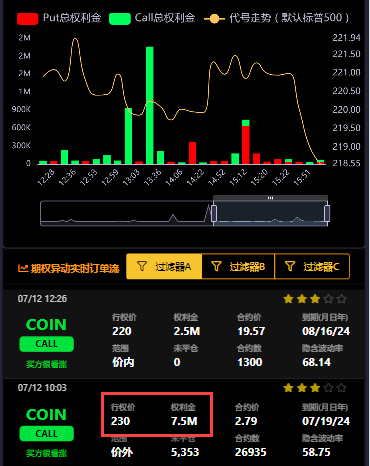Viewport: 370px width, 466px height.
Task: Click the tall red put bar near 15:12
Action: (246, 145)
